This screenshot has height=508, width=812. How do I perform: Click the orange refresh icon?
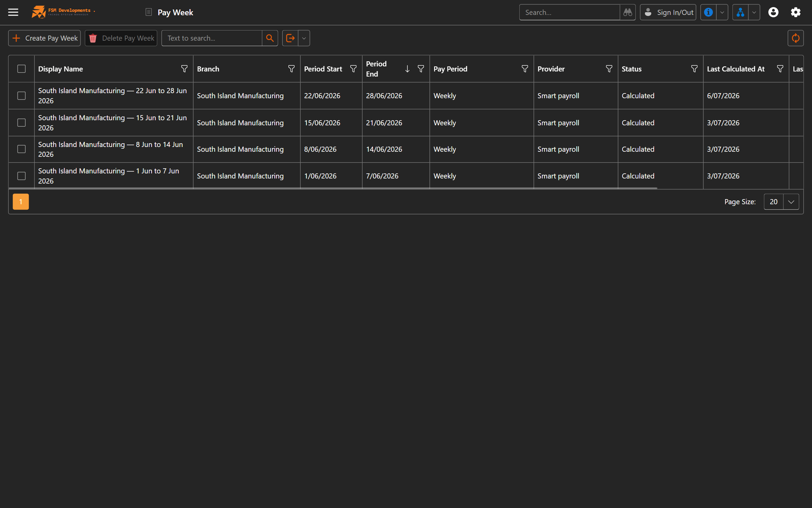[796, 38]
